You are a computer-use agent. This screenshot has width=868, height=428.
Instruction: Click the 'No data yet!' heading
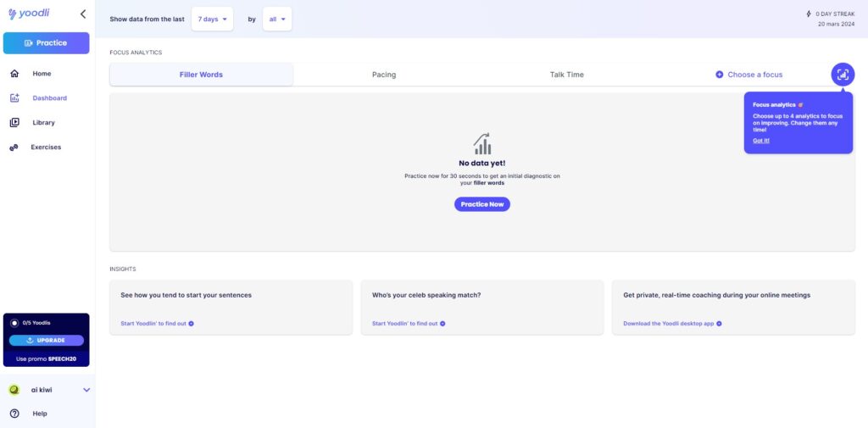coord(482,164)
